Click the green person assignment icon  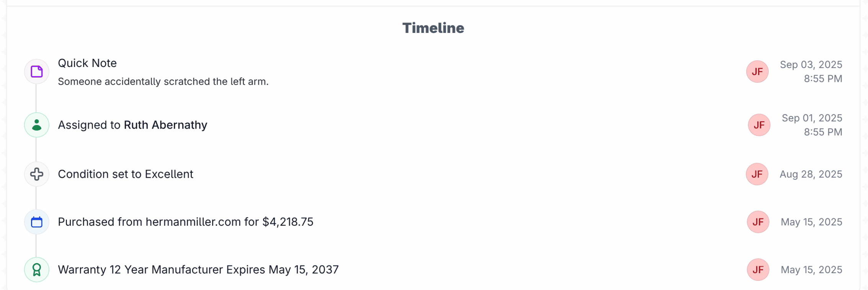coord(37,125)
